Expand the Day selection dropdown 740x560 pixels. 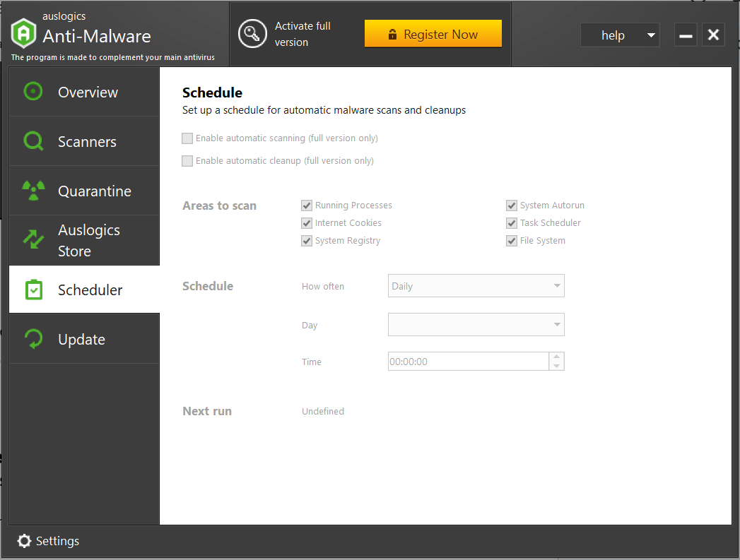point(476,325)
